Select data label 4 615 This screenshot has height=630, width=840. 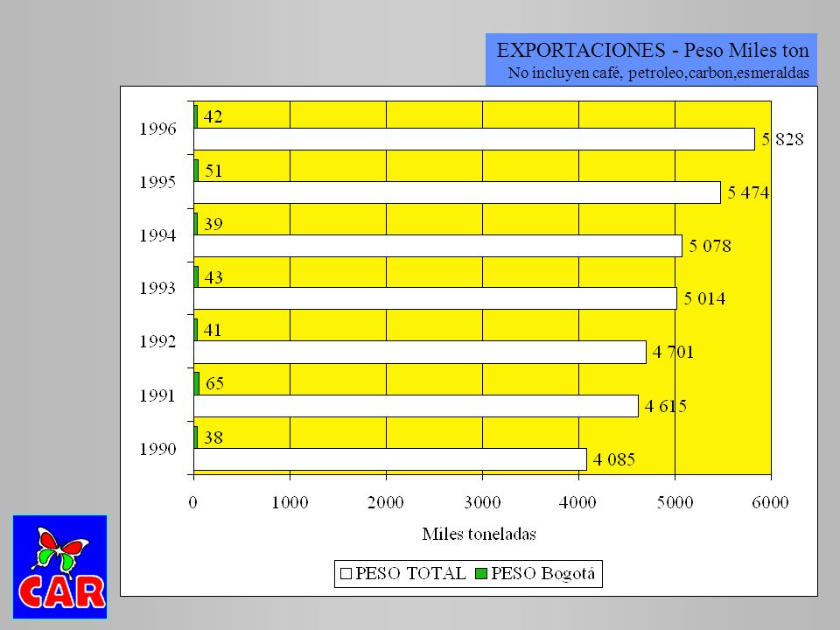[x=665, y=406]
